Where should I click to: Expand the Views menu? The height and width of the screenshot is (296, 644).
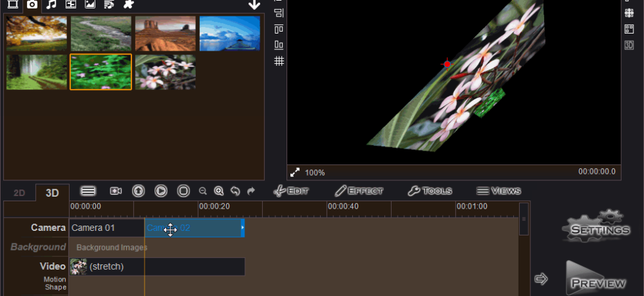click(x=499, y=191)
